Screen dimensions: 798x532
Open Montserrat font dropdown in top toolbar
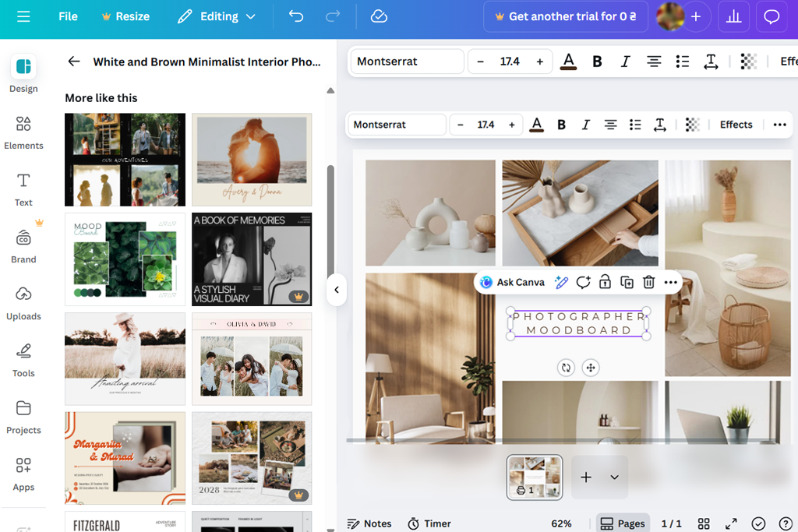coord(407,62)
